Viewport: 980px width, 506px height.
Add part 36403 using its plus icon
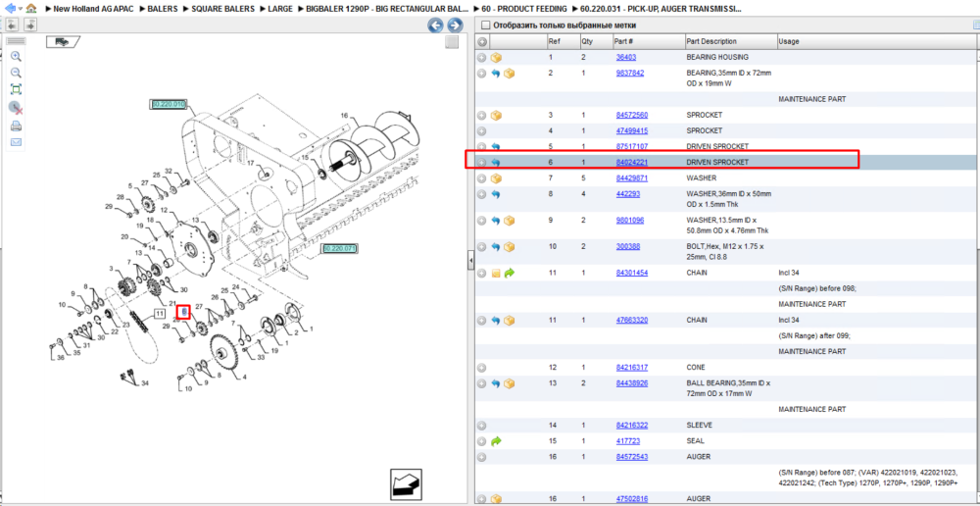coord(481,58)
